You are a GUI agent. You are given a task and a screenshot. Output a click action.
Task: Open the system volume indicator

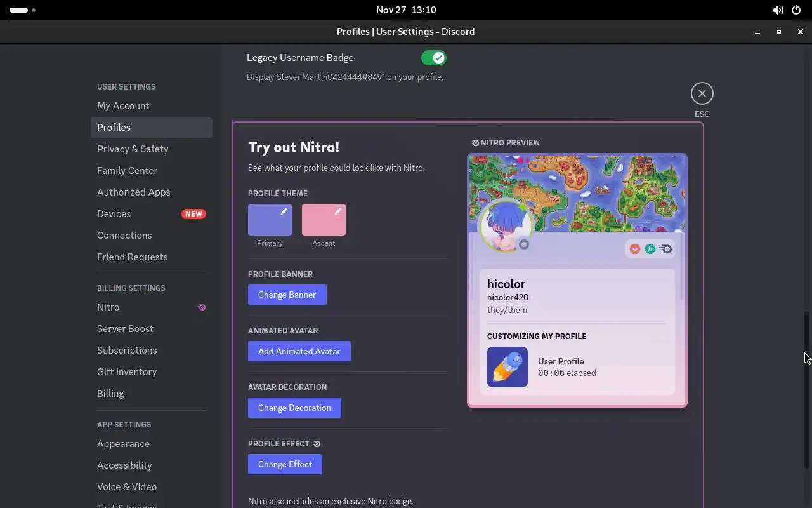pyautogui.click(x=778, y=10)
